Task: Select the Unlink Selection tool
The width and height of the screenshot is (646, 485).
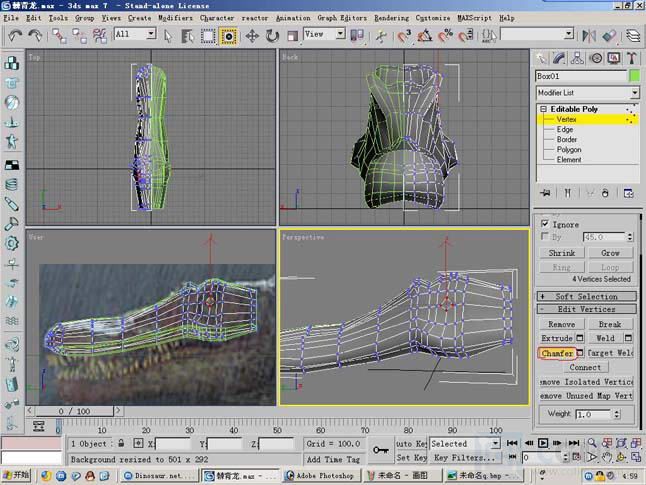Action: (x=79, y=36)
